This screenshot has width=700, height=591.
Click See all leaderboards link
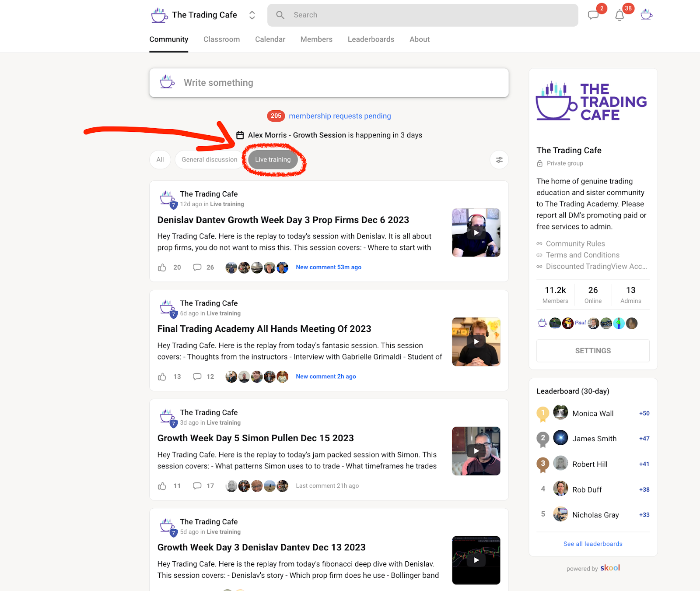coord(593,544)
